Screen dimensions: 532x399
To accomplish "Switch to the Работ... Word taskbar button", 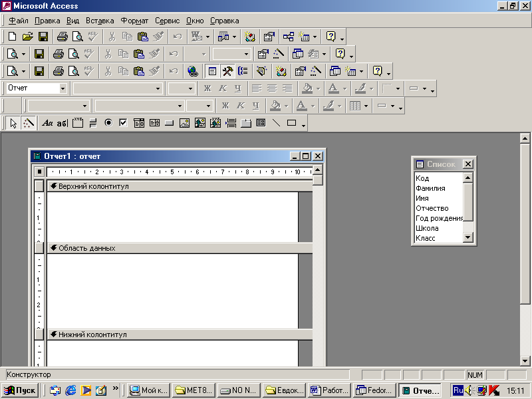I will pyautogui.click(x=329, y=390).
